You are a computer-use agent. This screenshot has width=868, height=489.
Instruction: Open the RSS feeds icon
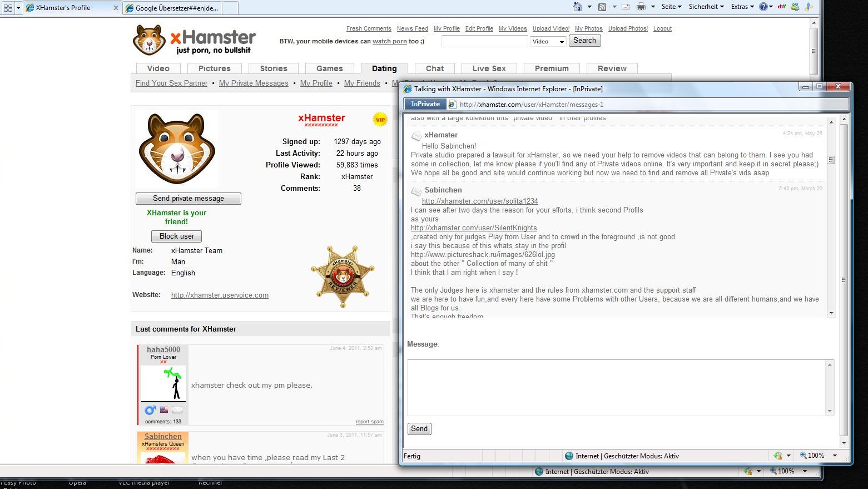tap(602, 7)
